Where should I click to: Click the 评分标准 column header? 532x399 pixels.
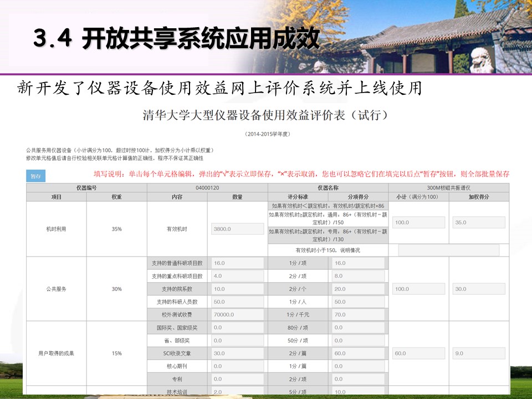click(298, 197)
